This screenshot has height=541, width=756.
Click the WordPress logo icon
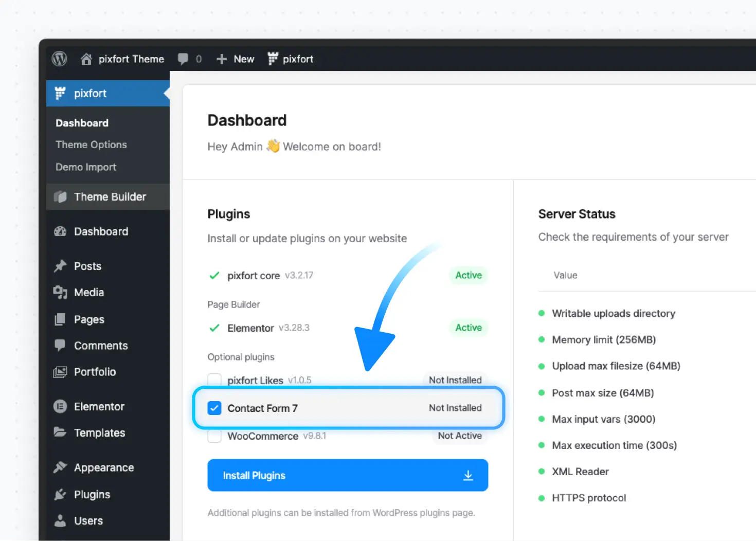tap(60, 59)
